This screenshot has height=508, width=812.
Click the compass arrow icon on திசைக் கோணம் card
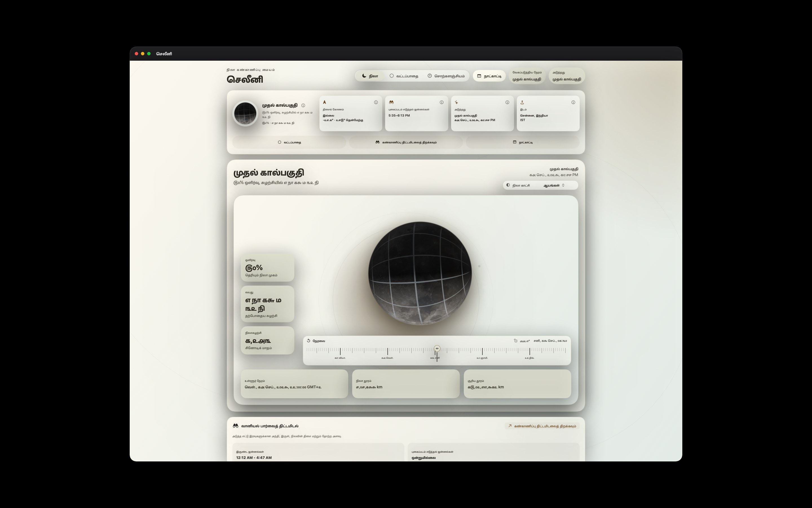pos(325,102)
